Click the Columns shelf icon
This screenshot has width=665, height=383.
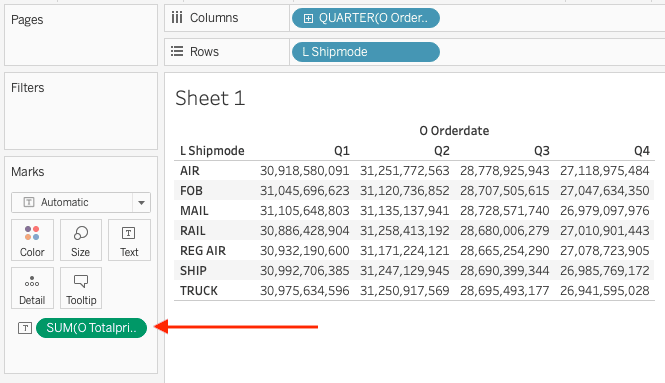point(177,18)
